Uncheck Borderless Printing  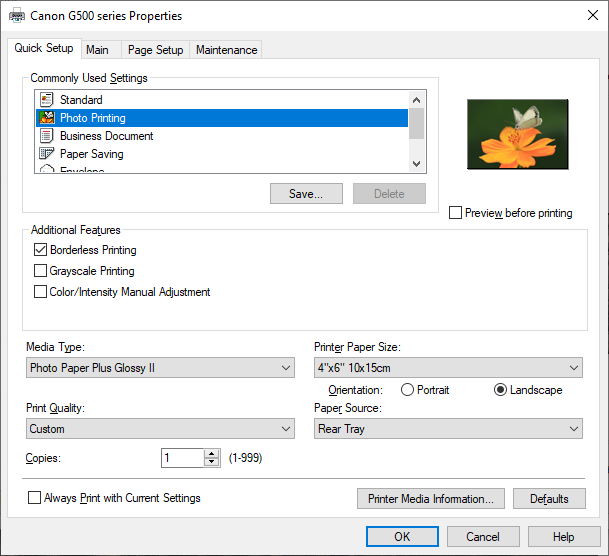pos(40,250)
